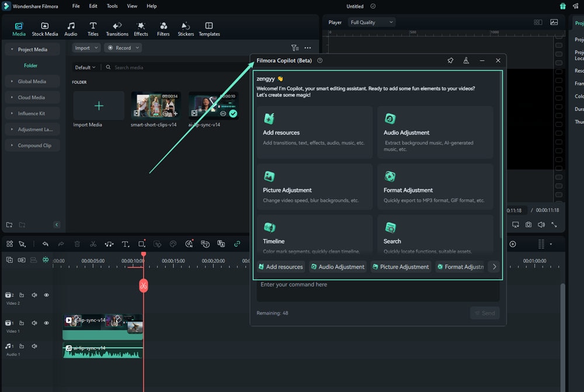Click the scissors split tool
584x392 pixels.
93,244
